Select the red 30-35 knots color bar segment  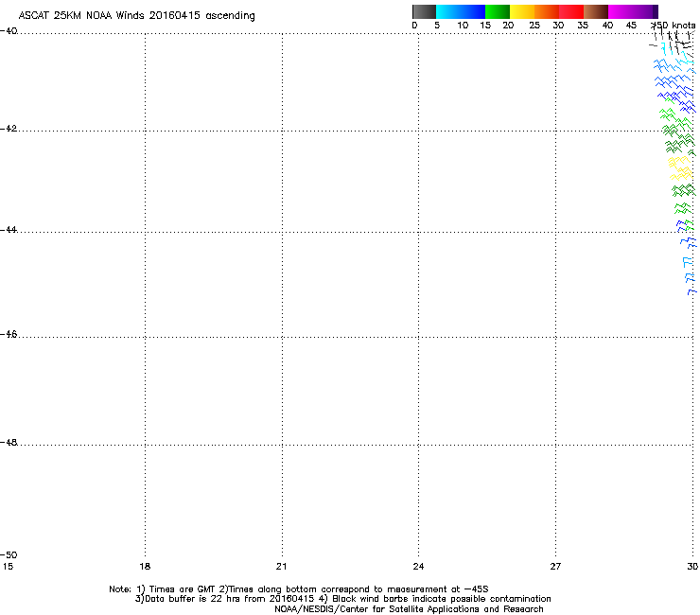pyautogui.click(x=571, y=11)
